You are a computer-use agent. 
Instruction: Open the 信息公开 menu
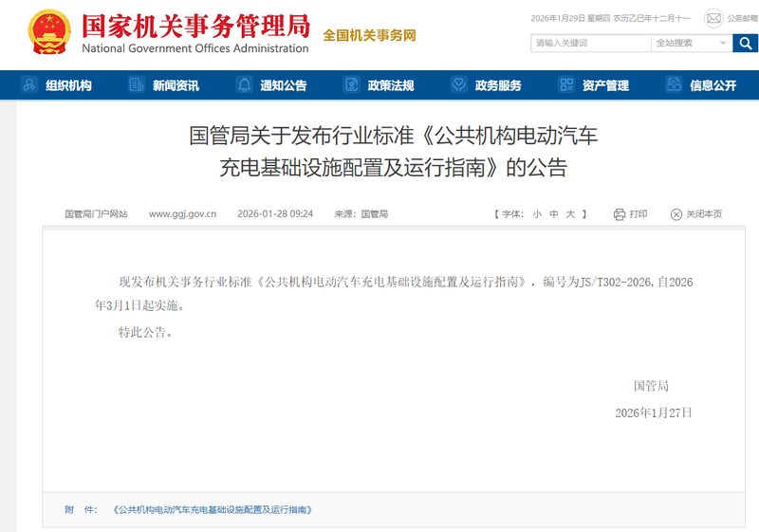pos(713,85)
